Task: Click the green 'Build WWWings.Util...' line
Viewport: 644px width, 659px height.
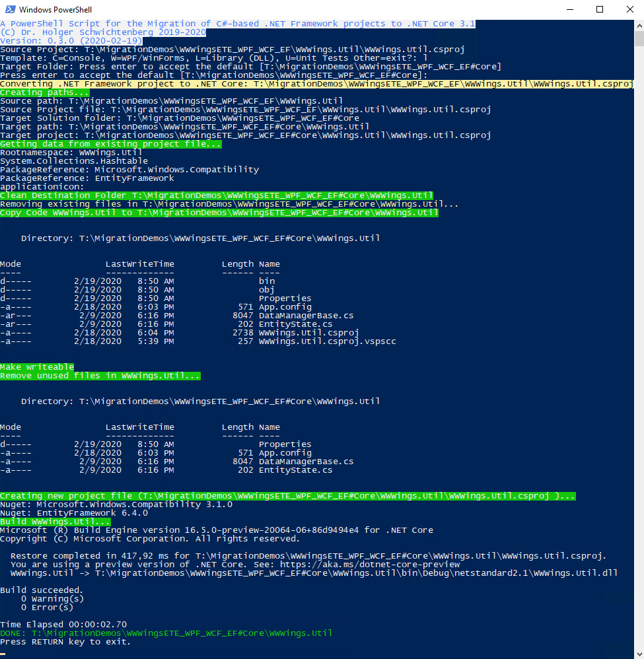Action: [x=55, y=522]
